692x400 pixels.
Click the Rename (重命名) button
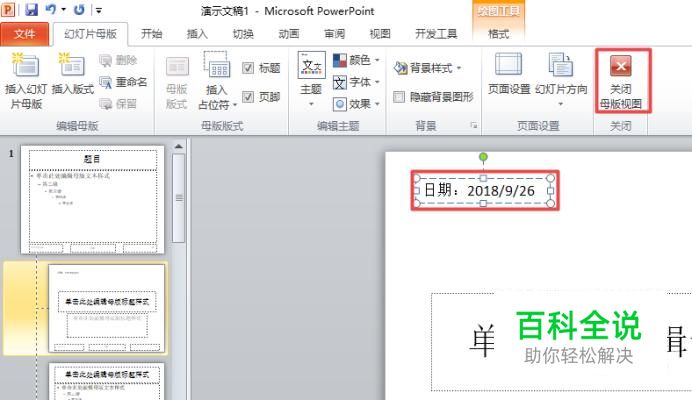coord(123,82)
